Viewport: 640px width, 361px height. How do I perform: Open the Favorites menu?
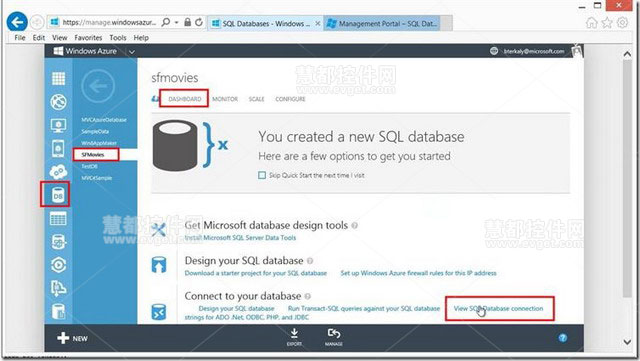coord(88,38)
